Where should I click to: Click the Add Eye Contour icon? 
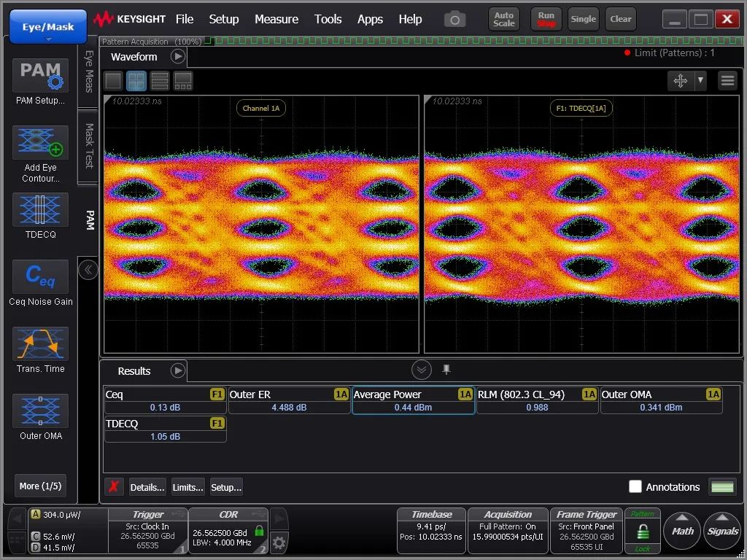[40, 143]
